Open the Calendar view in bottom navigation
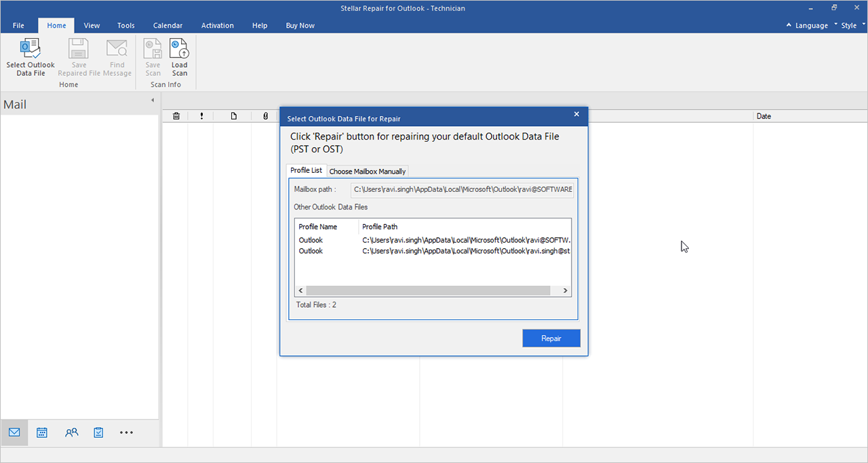Image resolution: width=868 pixels, height=463 pixels. coord(42,432)
